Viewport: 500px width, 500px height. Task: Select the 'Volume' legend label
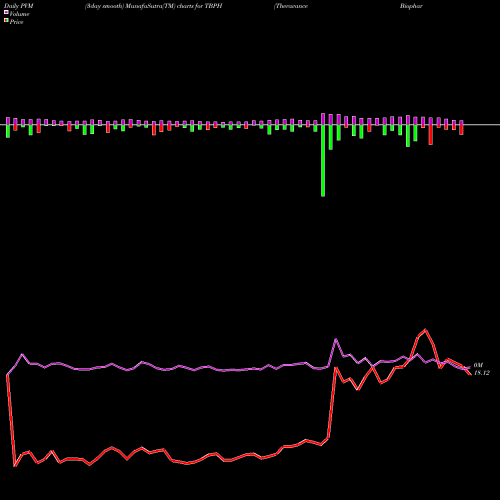coord(19,14)
